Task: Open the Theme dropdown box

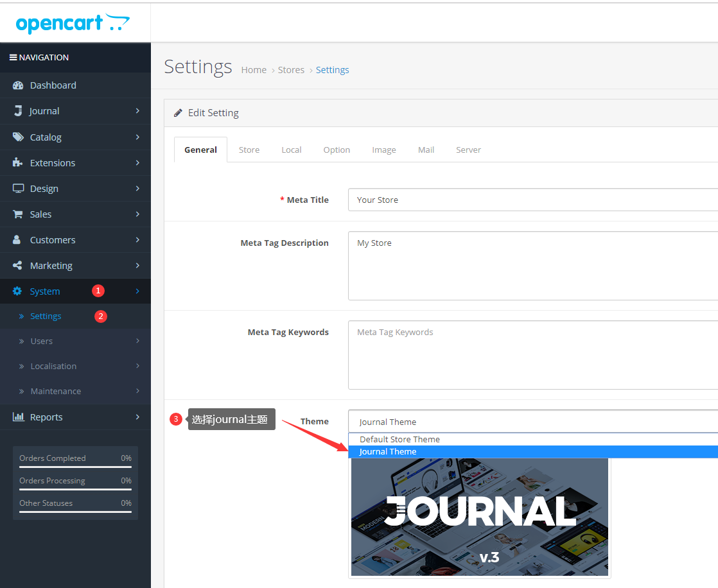Action: click(x=533, y=422)
